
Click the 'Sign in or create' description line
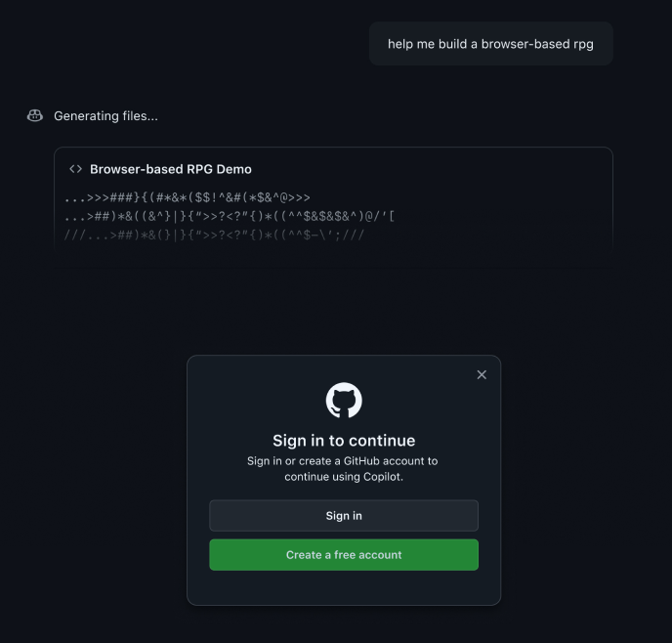tap(343, 461)
